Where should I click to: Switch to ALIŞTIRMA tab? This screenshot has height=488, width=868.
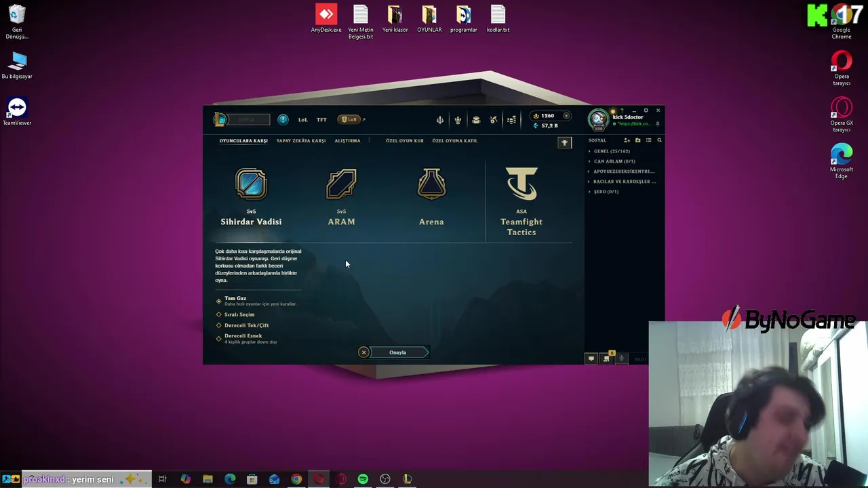[347, 141]
